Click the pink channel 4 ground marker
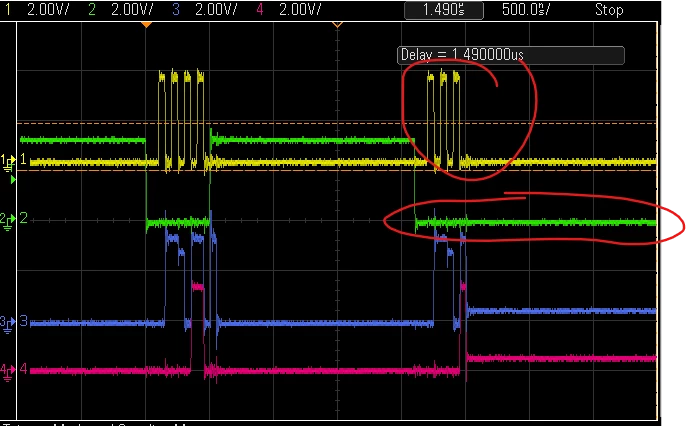Screen dimensions: 687x426 point(8,372)
